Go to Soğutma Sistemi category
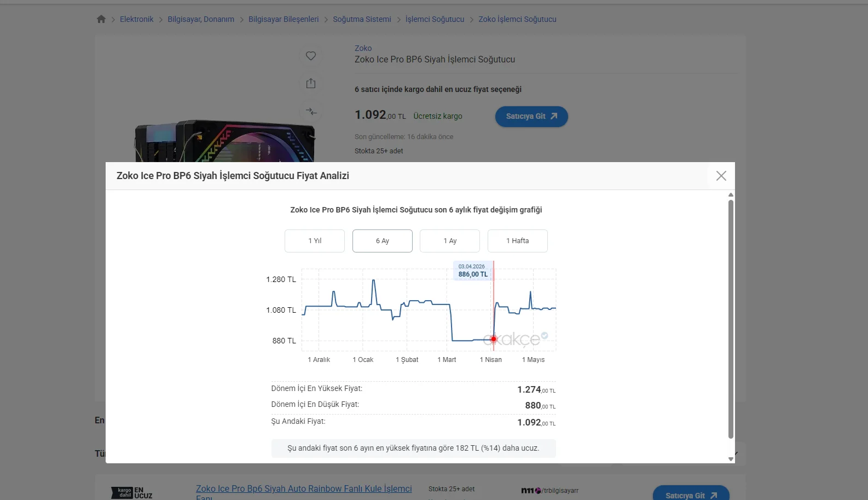868x500 pixels. pyautogui.click(x=362, y=19)
